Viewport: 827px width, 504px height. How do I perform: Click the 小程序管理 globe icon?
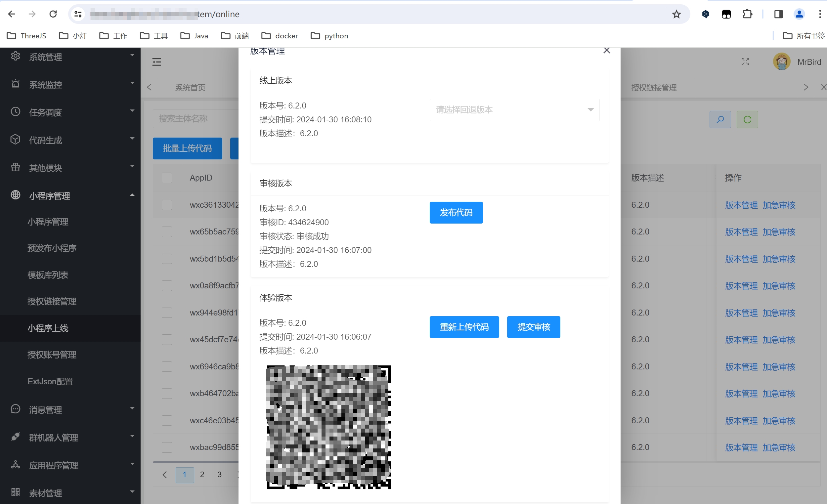pos(16,195)
